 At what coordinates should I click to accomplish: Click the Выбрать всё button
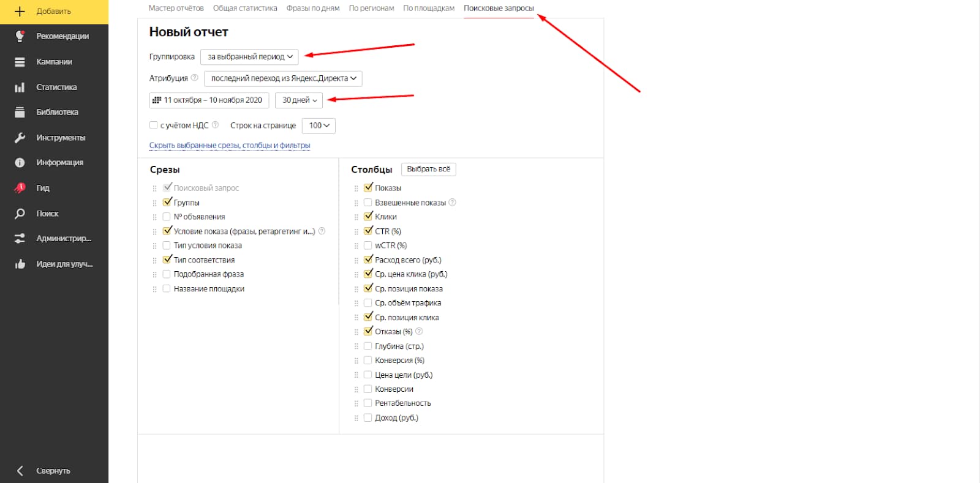coord(428,169)
